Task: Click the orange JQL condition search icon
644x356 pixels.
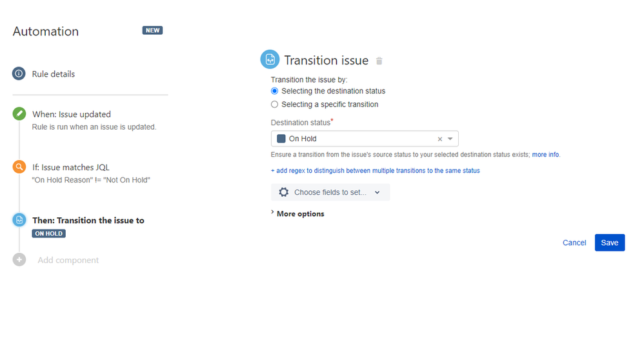Action: coord(19,166)
